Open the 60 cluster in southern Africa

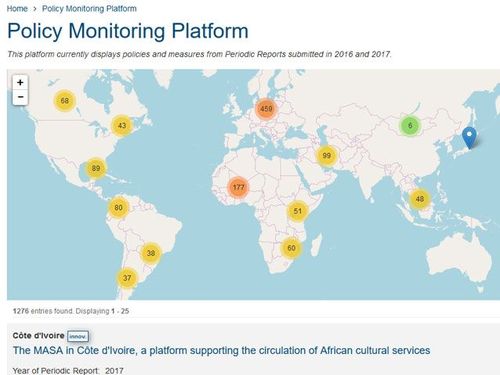(x=291, y=248)
